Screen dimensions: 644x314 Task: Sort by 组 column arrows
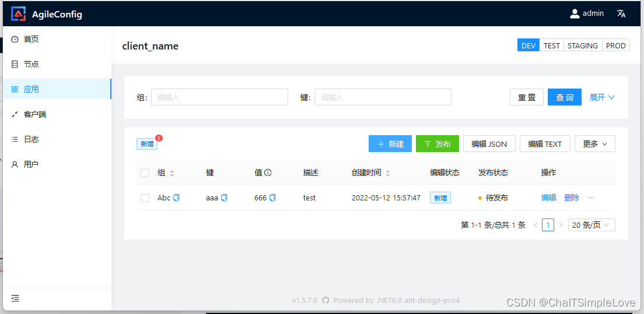tap(171, 174)
